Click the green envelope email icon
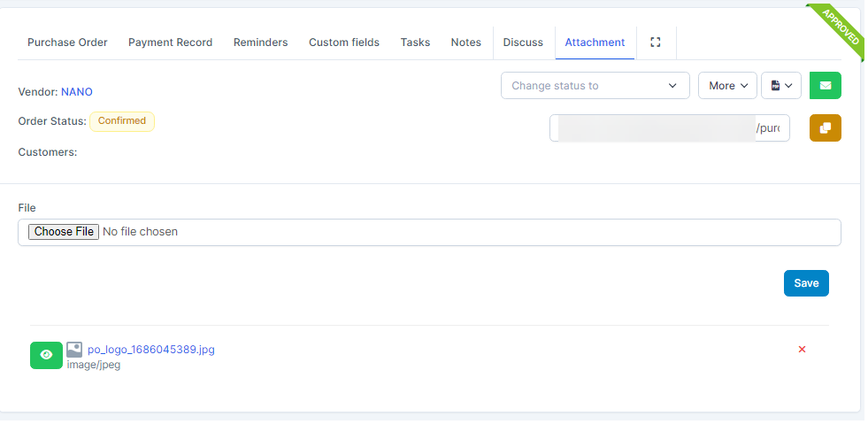The height and width of the screenshot is (424, 868). coord(825,86)
